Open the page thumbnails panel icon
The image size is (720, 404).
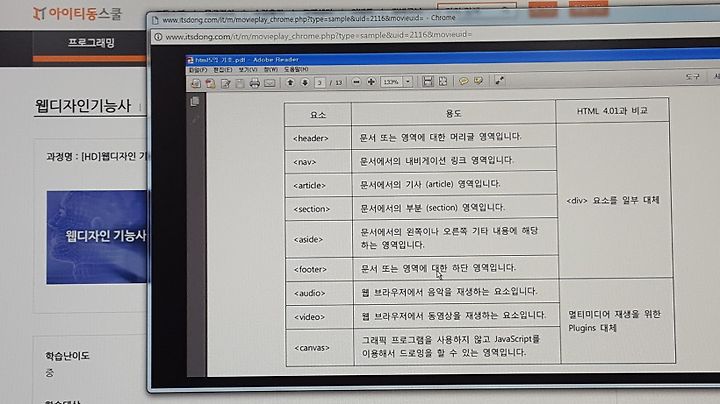tap(195, 101)
